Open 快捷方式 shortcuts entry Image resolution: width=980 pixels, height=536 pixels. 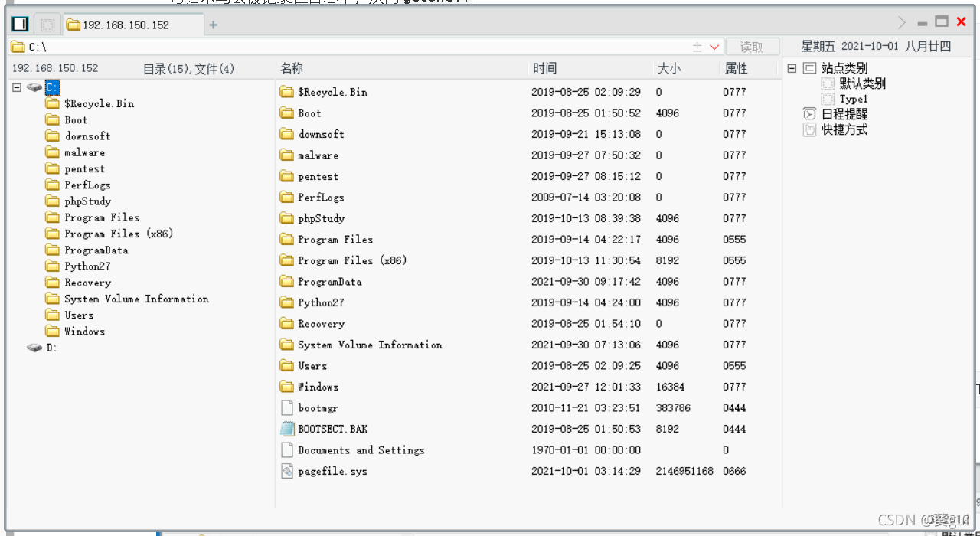[844, 129]
